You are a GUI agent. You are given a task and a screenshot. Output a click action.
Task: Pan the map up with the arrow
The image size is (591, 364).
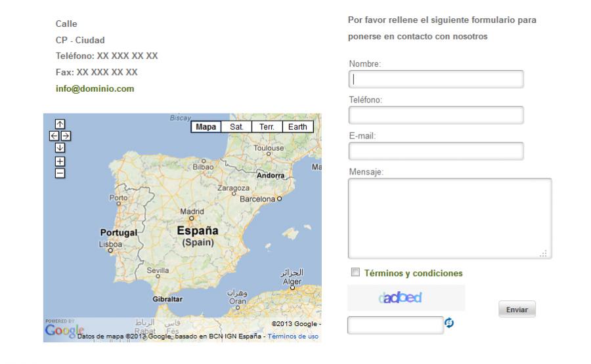(x=60, y=124)
